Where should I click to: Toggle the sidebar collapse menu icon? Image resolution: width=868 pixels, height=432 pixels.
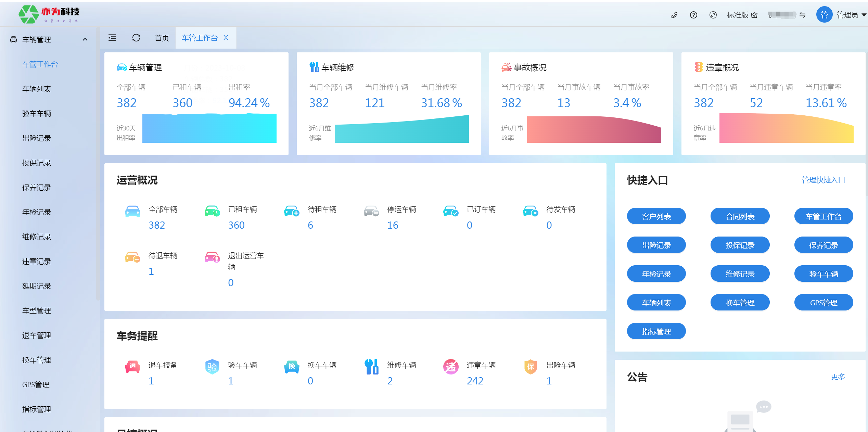(x=112, y=38)
